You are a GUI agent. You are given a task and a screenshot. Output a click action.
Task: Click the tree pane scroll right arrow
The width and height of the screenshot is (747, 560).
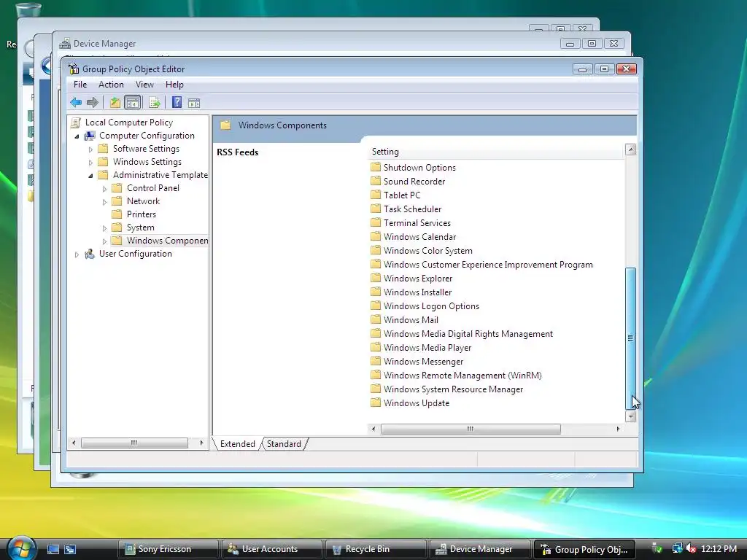tap(201, 443)
